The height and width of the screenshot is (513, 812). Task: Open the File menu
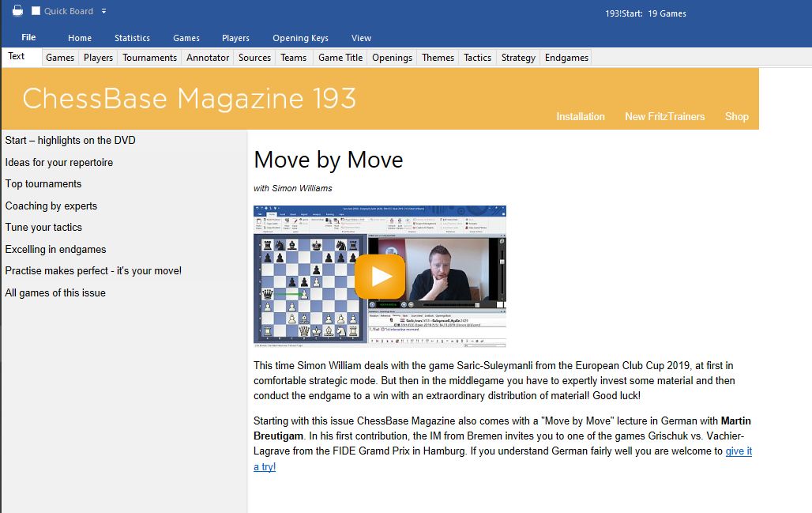pos(28,37)
